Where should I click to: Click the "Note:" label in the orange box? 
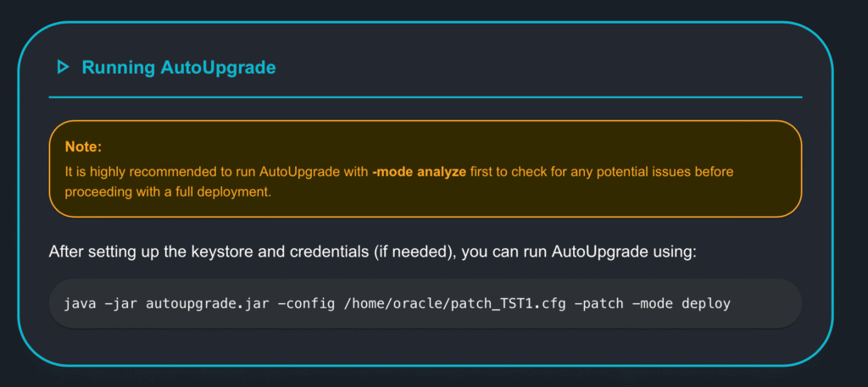click(83, 147)
